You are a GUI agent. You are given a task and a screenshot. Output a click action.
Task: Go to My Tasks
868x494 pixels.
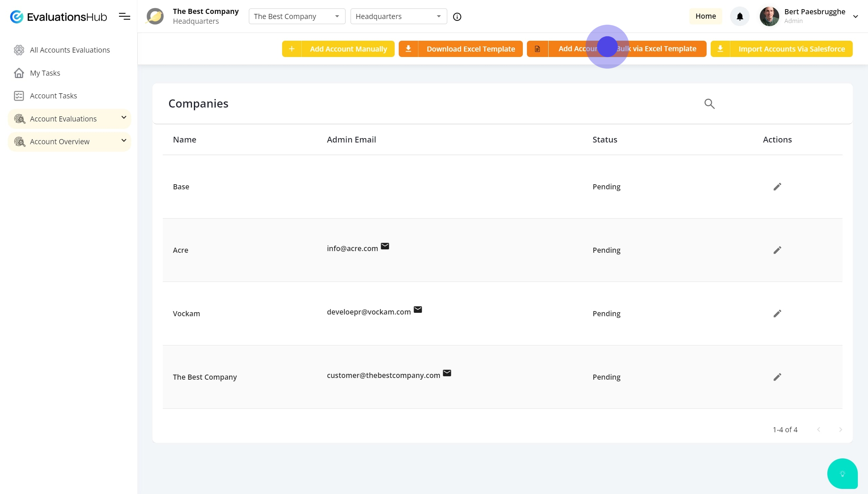[x=45, y=73]
